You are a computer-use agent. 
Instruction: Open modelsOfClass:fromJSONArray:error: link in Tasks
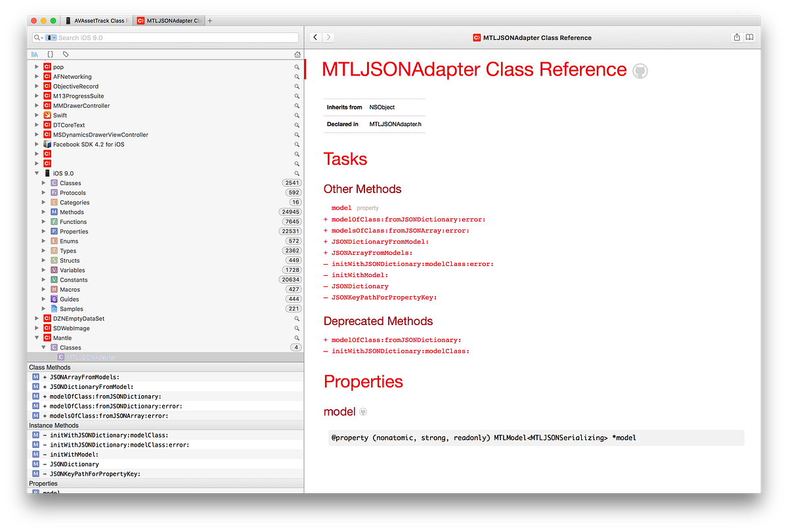click(x=401, y=231)
